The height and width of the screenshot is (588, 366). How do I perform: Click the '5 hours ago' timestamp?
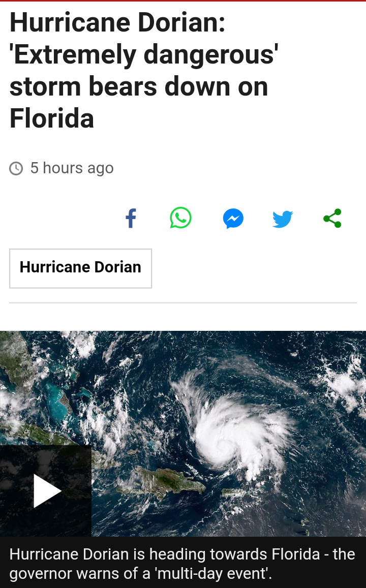pyautogui.click(x=72, y=168)
